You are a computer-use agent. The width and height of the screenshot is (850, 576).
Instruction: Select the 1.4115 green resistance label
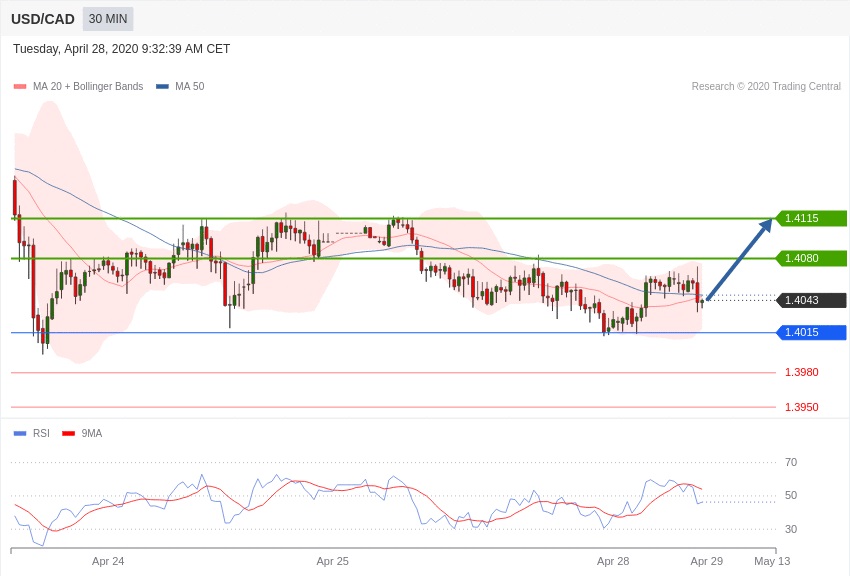tap(811, 218)
